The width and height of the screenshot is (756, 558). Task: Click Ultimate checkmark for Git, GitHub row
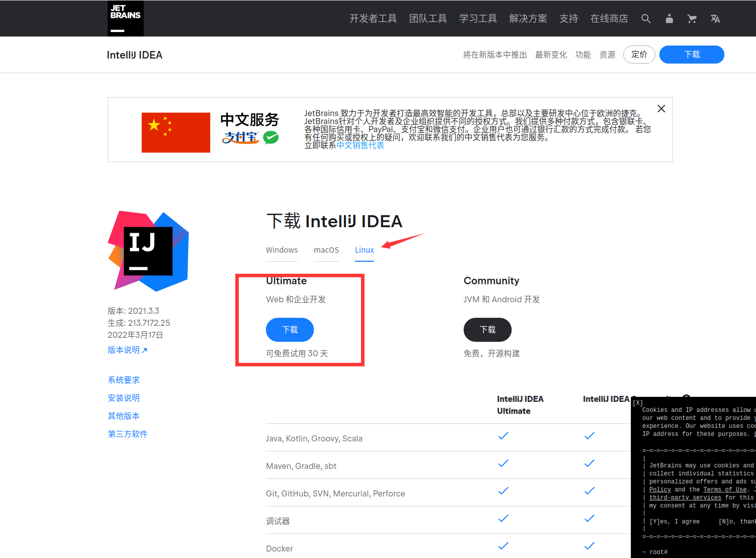tap(504, 490)
